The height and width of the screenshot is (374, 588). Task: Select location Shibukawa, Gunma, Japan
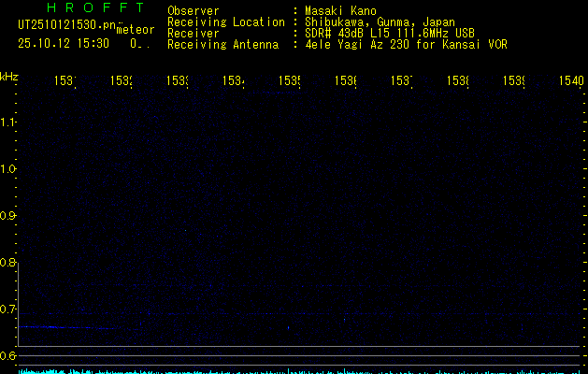380,22
